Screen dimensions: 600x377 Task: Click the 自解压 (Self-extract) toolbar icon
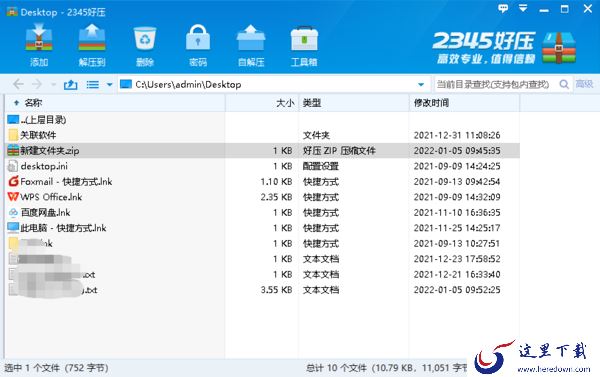pos(251,45)
